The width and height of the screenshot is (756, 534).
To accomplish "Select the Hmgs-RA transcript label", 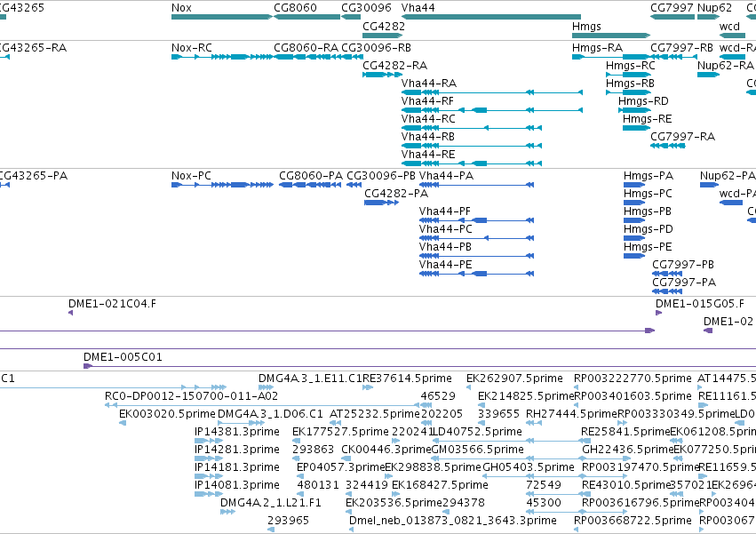I will coord(597,48).
